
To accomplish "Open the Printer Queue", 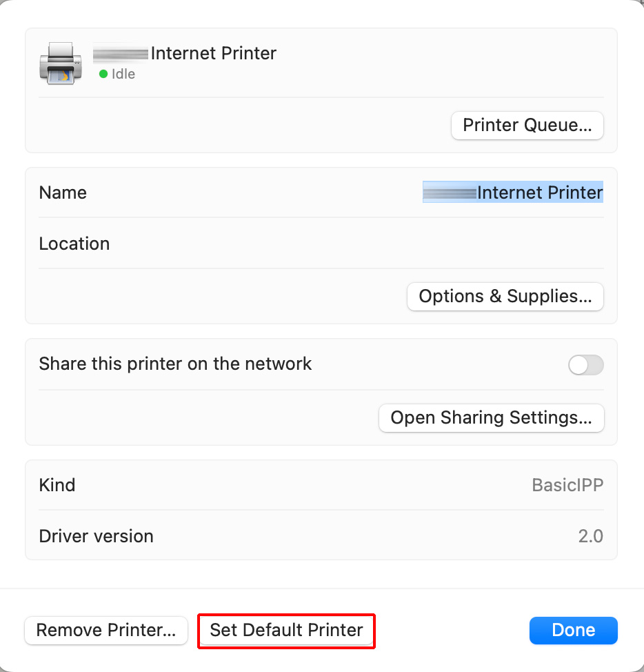I will [527, 126].
